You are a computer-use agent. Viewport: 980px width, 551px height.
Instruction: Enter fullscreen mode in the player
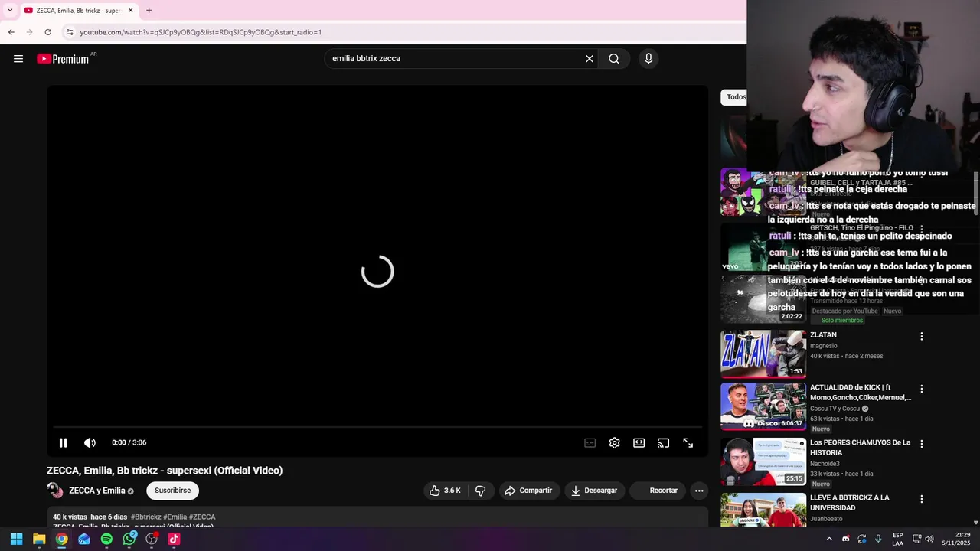coord(688,443)
